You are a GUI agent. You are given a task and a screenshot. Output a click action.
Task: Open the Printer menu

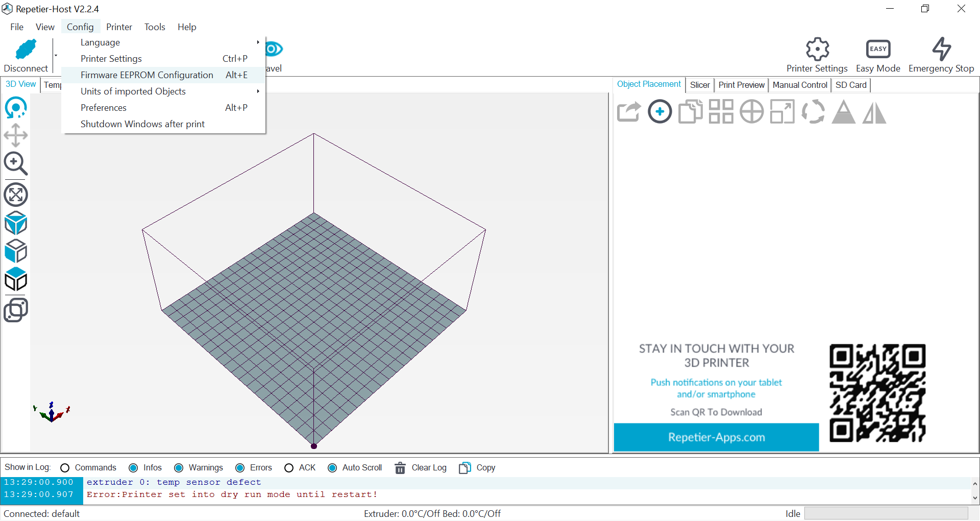coord(119,27)
